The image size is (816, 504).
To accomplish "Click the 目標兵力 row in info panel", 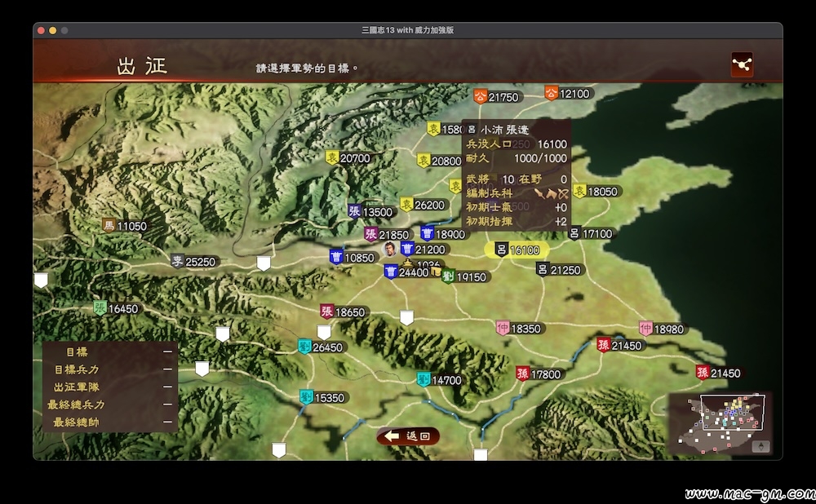I will click(x=110, y=369).
